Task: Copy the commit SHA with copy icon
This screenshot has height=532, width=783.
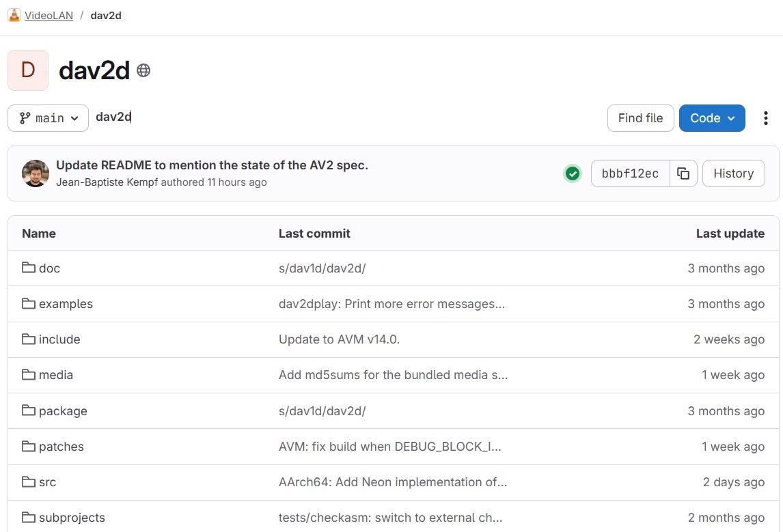Action: point(683,173)
